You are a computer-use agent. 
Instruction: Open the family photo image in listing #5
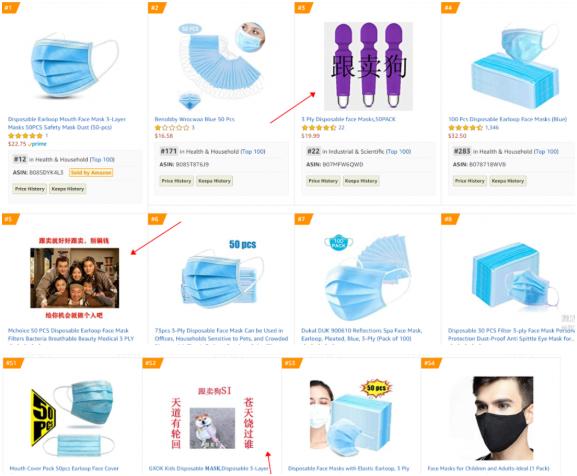75,278
